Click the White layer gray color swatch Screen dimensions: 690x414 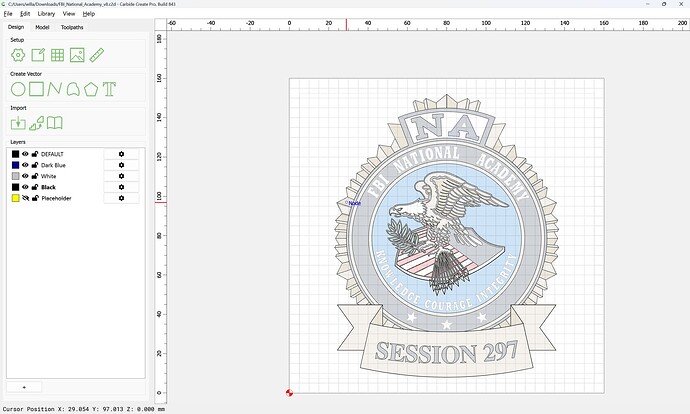pyautogui.click(x=15, y=176)
